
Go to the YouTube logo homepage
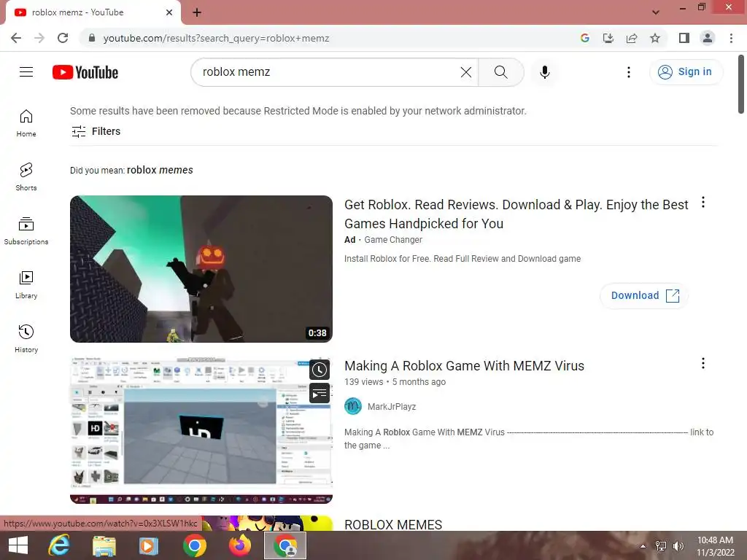point(85,72)
